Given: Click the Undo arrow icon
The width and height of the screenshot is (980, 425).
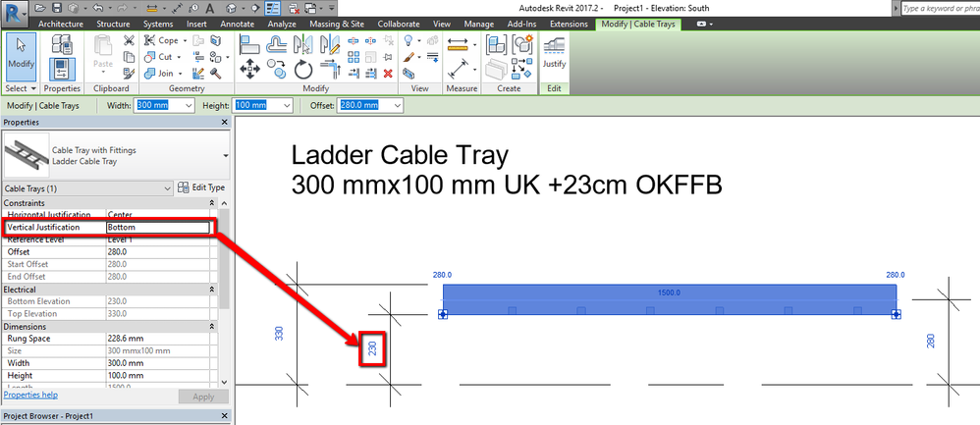Looking at the screenshot, I should point(96,8).
